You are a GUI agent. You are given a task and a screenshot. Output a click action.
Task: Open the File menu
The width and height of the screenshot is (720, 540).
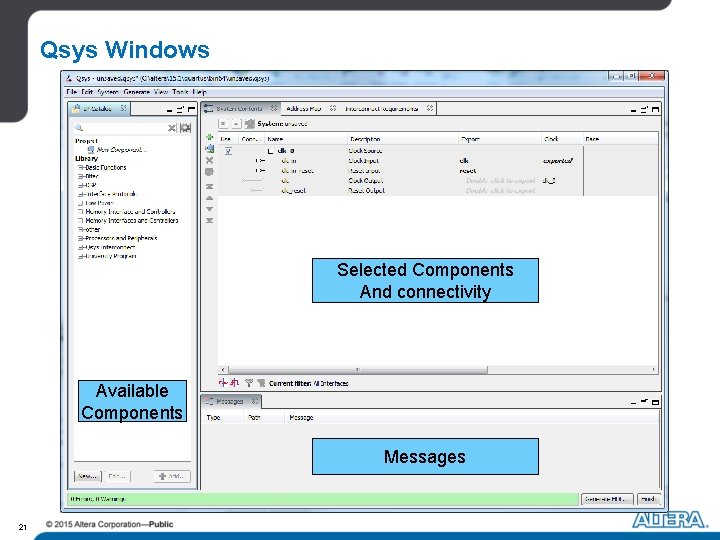pos(72,92)
